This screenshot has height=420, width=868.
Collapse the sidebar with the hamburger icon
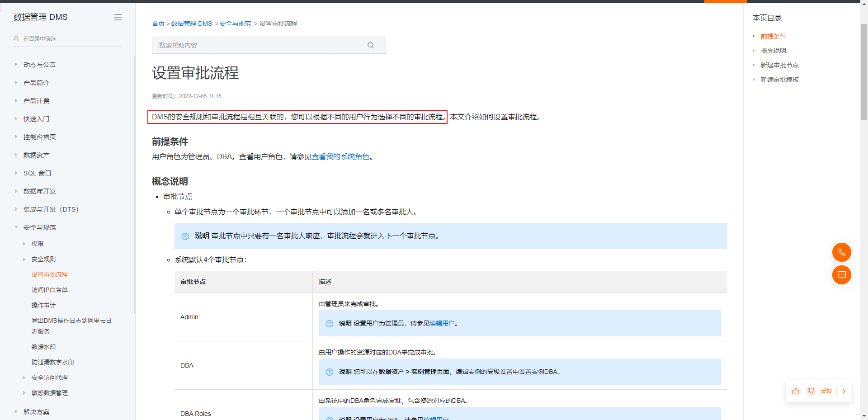point(118,17)
